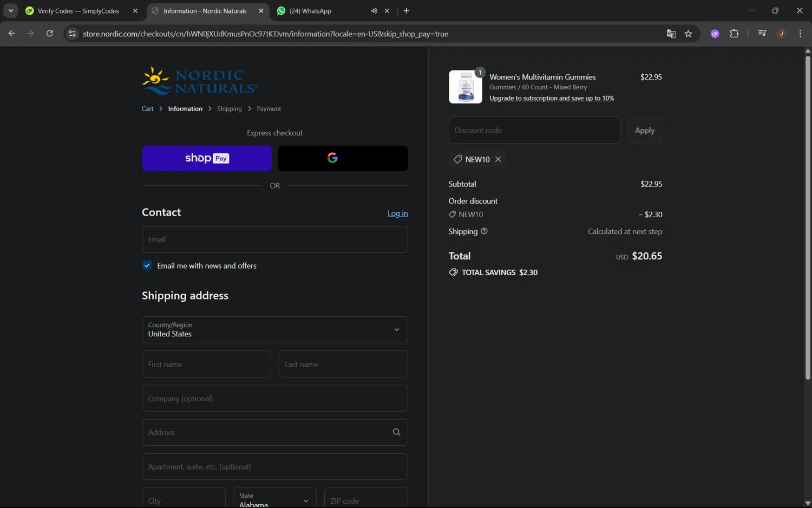
Task: Remove the NEW10 discount code
Action: coord(498,159)
